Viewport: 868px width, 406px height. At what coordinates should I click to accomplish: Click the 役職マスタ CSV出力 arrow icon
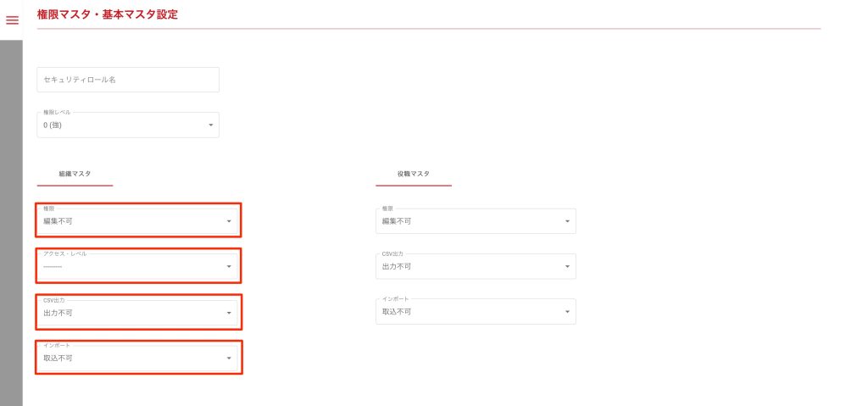coord(567,267)
